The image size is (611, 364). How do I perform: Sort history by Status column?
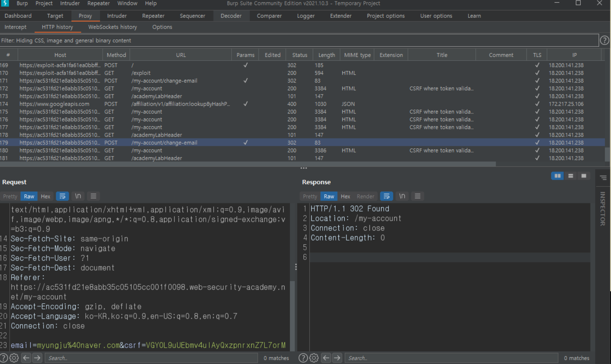(x=300, y=55)
